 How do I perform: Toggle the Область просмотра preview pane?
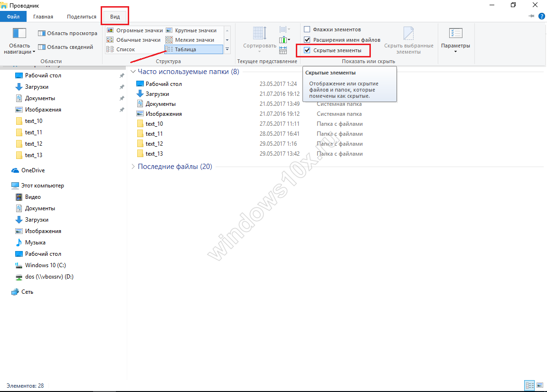click(67, 33)
